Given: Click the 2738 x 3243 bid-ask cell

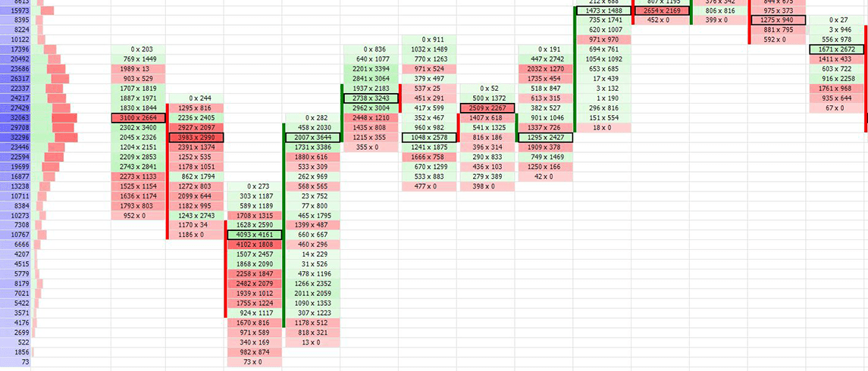Looking at the screenshot, I should click(371, 98).
